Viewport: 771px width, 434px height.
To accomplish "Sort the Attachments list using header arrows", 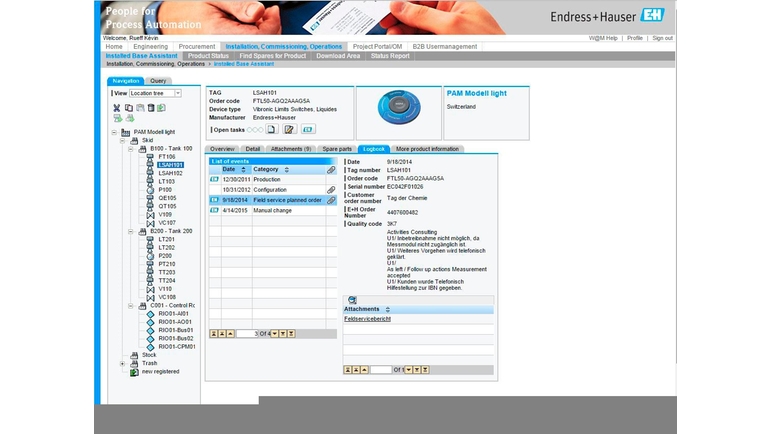I will tap(387, 310).
